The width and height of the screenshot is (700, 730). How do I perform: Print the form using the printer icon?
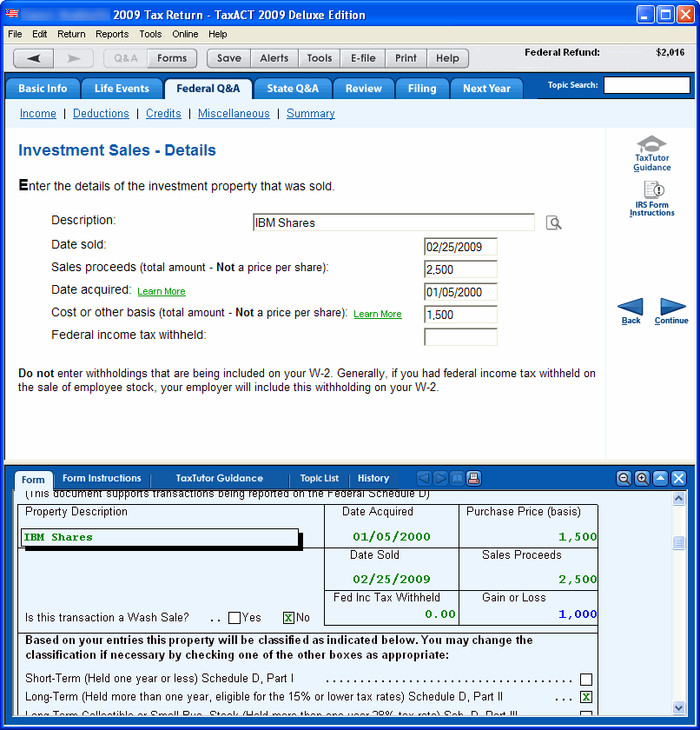click(473, 479)
